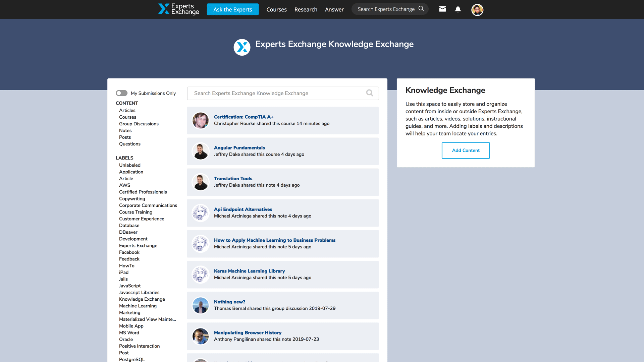Select the Mobile App label

coord(131,326)
